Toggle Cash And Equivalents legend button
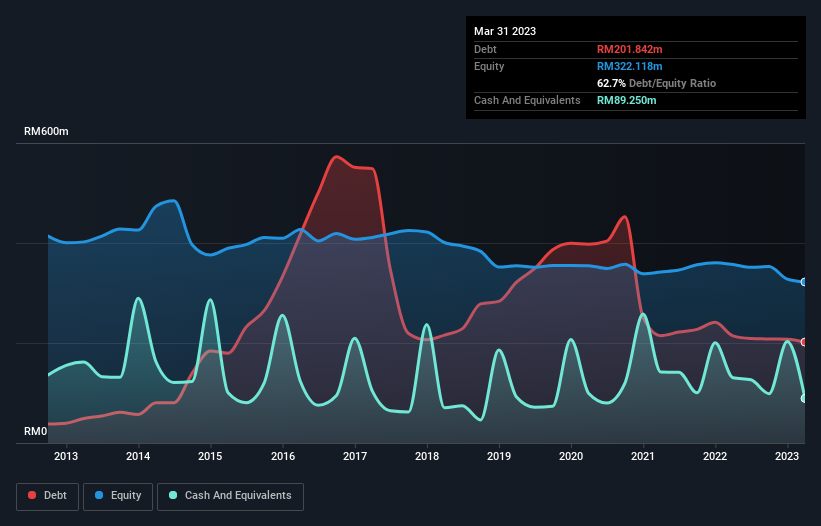Image resolution: width=821 pixels, height=526 pixels. click(x=230, y=496)
